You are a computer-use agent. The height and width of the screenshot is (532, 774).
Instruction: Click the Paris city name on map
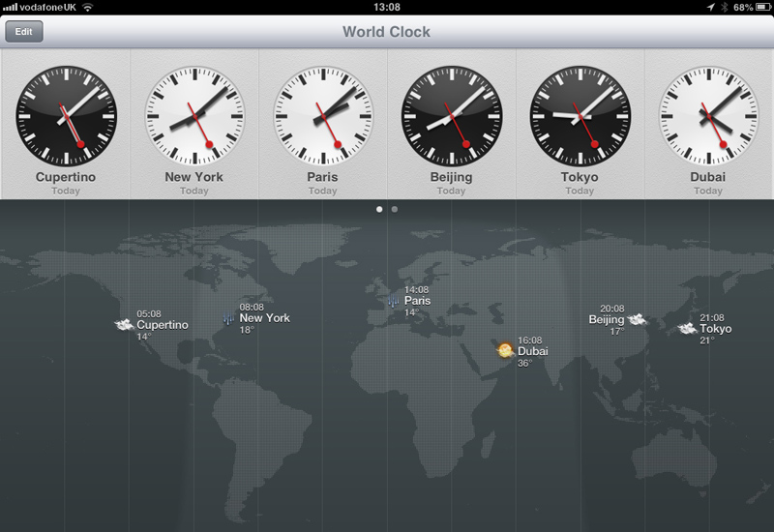[x=418, y=301]
